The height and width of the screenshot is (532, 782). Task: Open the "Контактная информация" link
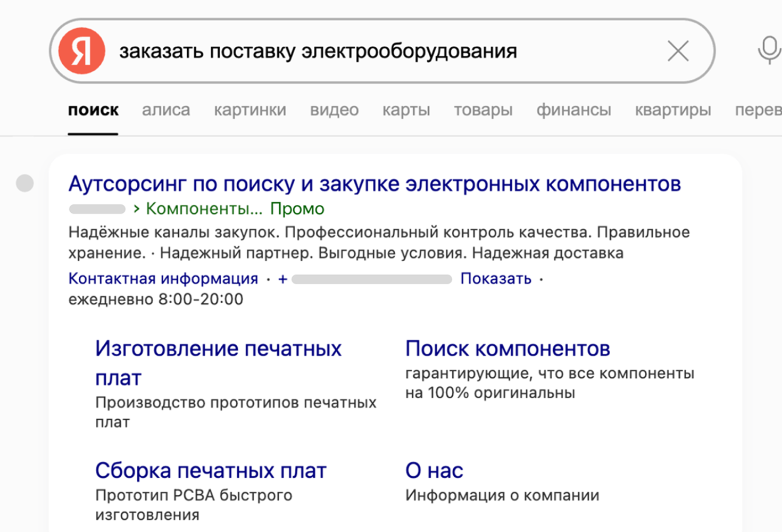click(x=162, y=279)
